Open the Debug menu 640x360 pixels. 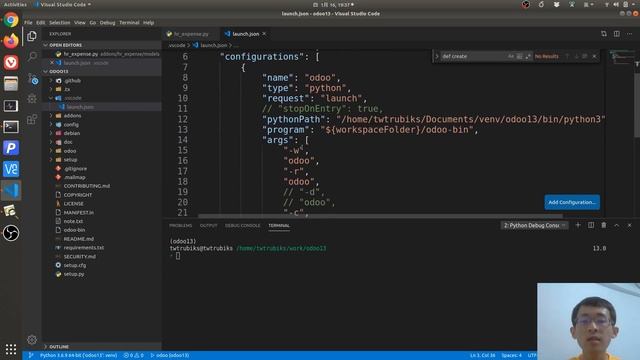(107, 22)
